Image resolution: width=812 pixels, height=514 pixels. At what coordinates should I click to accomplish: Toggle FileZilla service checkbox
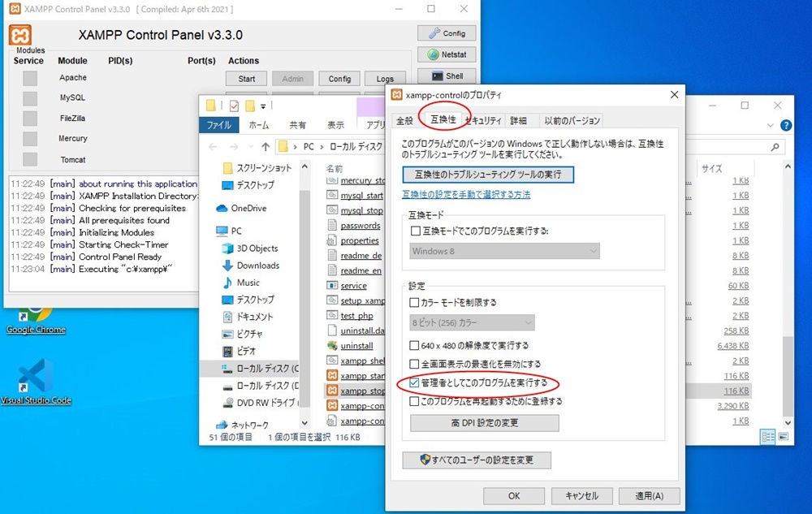point(30,119)
